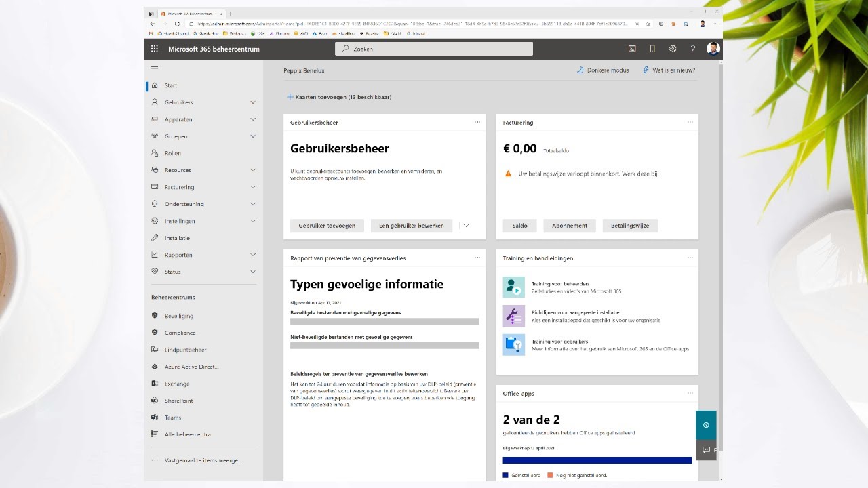Click the Groepen people icon
Image resolution: width=868 pixels, height=488 pixels.
(155, 136)
